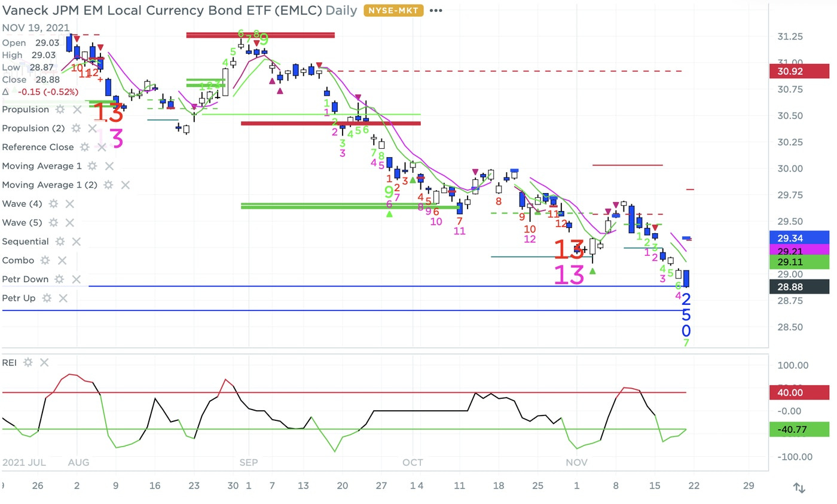
Task: Select the REI panel label
Action: pos(9,362)
